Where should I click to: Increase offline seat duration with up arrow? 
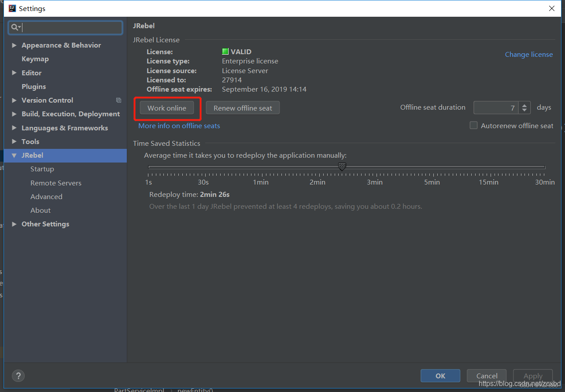pos(524,105)
